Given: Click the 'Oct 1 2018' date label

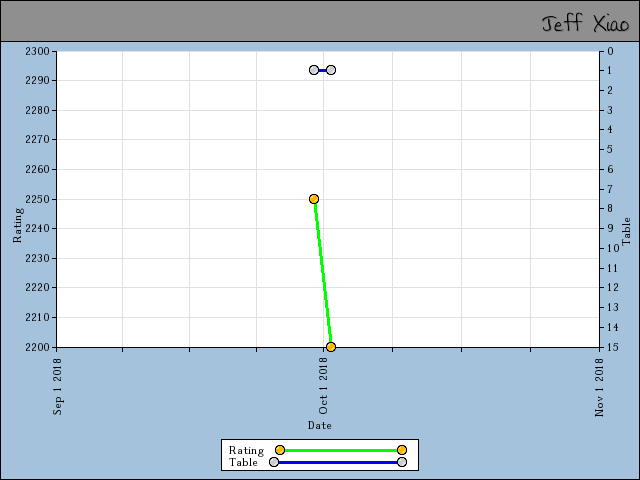Looking at the screenshot, I should (x=324, y=390).
